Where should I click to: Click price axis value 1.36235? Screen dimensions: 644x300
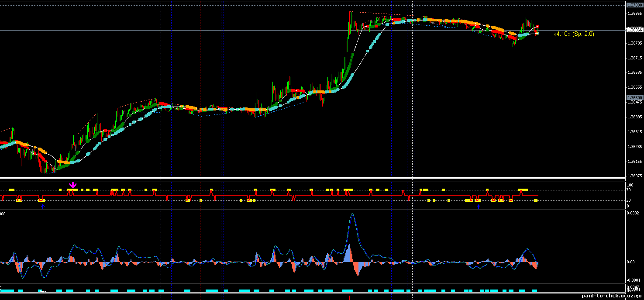pos(635,147)
